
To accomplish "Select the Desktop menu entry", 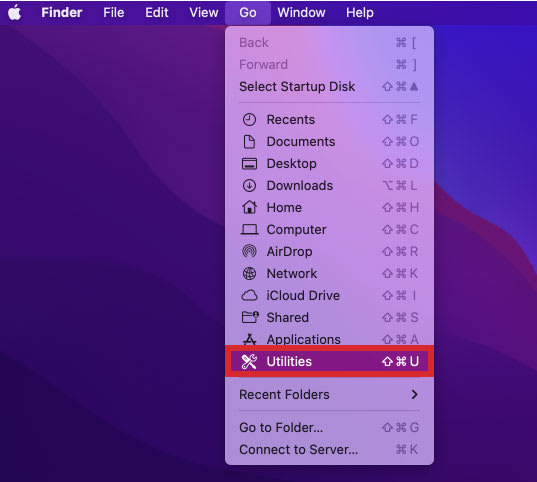I will [329, 164].
